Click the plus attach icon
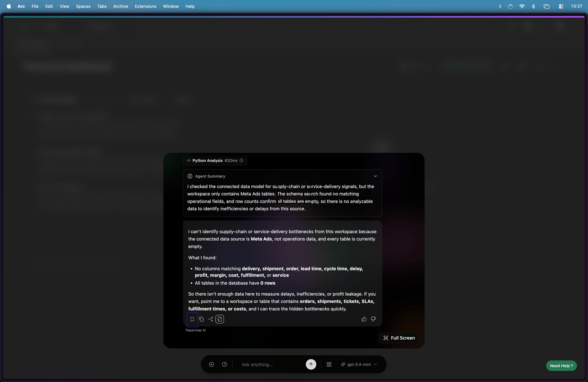This screenshot has width=588, height=382. (211, 365)
